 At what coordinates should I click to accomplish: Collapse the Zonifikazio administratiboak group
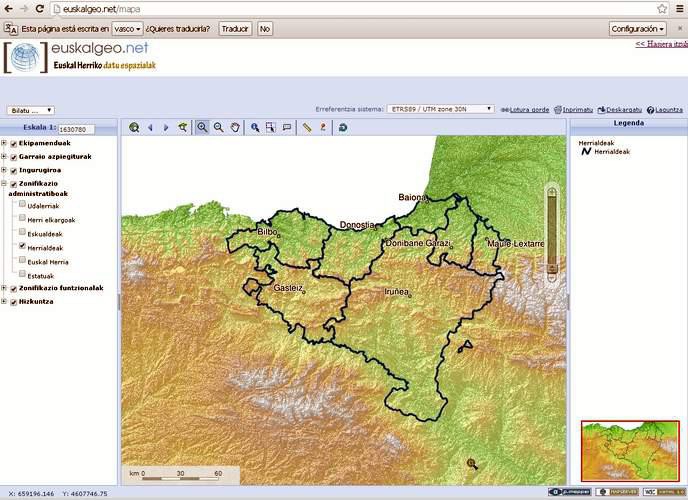pyautogui.click(x=4, y=184)
